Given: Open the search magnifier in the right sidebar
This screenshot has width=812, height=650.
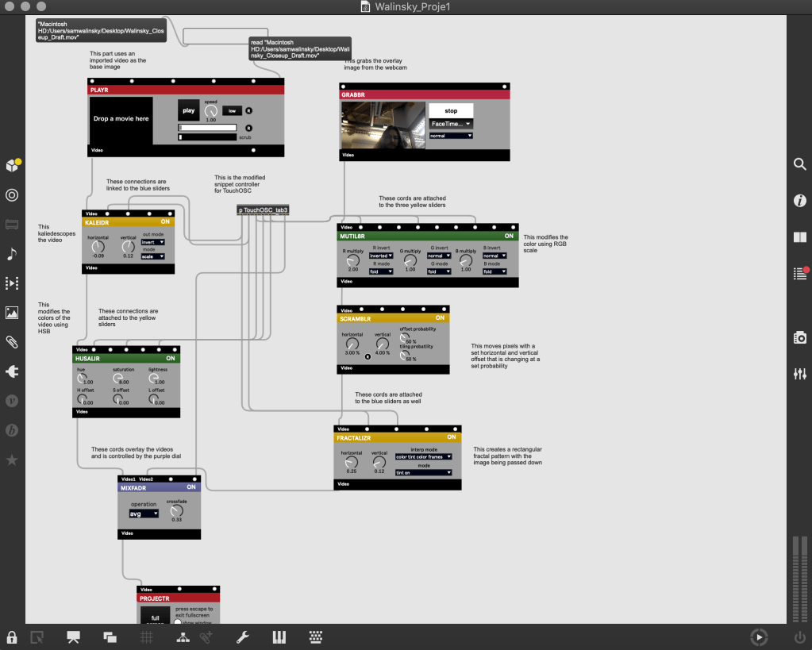Looking at the screenshot, I should (x=799, y=163).
